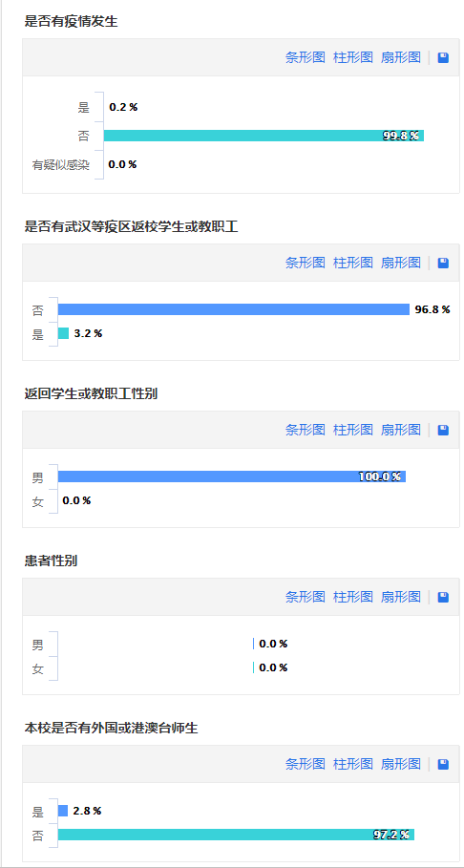Show 患者性别 as 柱形图
This screenshot has width=464, height=868.
click(x=352, y=598)
